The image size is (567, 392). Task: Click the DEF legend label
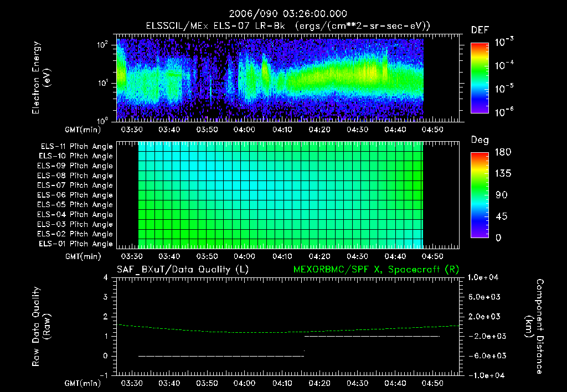(x=480, y=30)
